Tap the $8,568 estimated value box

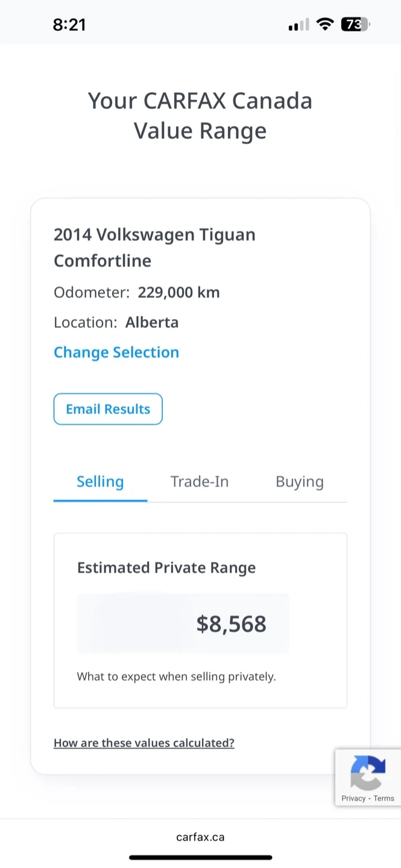tap(183, 624)
